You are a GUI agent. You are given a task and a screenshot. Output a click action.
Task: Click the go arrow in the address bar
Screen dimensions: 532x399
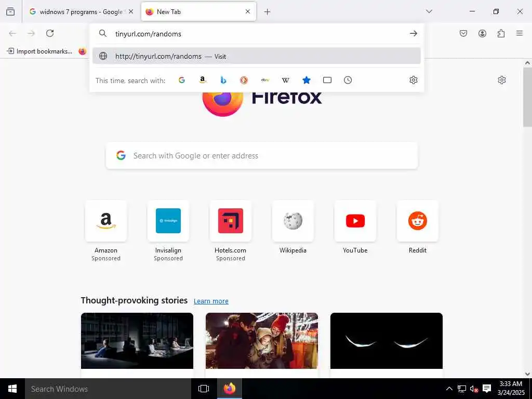(413, 33)
